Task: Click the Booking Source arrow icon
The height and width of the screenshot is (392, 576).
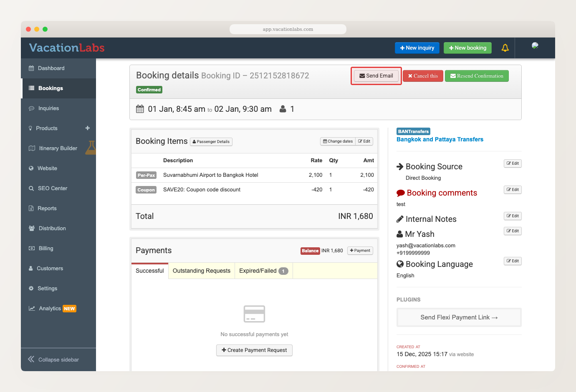Action: click(400, 166)
